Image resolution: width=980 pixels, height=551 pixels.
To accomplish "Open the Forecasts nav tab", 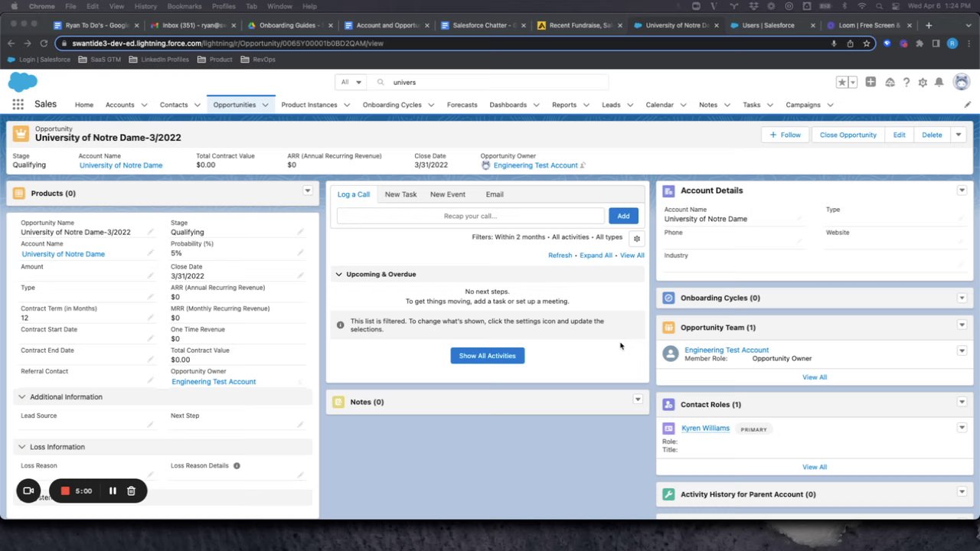I will 462,105.
